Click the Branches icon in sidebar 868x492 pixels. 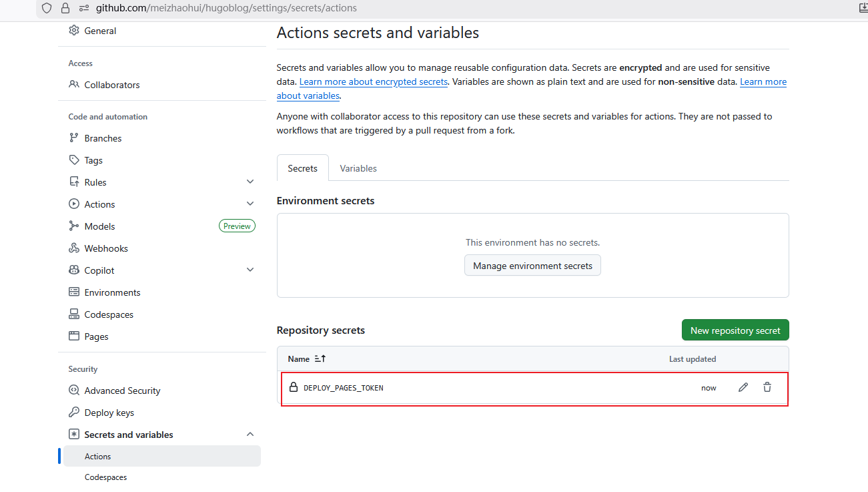(74, 138)
